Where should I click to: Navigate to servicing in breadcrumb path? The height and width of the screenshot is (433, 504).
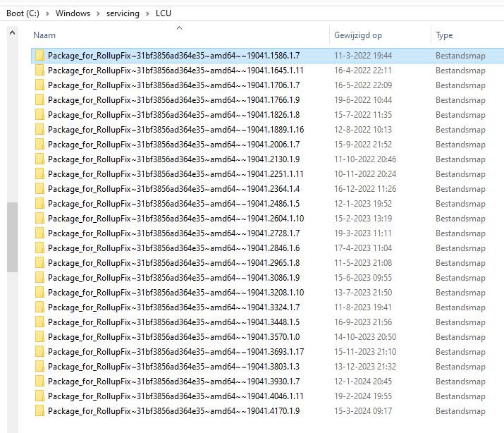(123, 13)
